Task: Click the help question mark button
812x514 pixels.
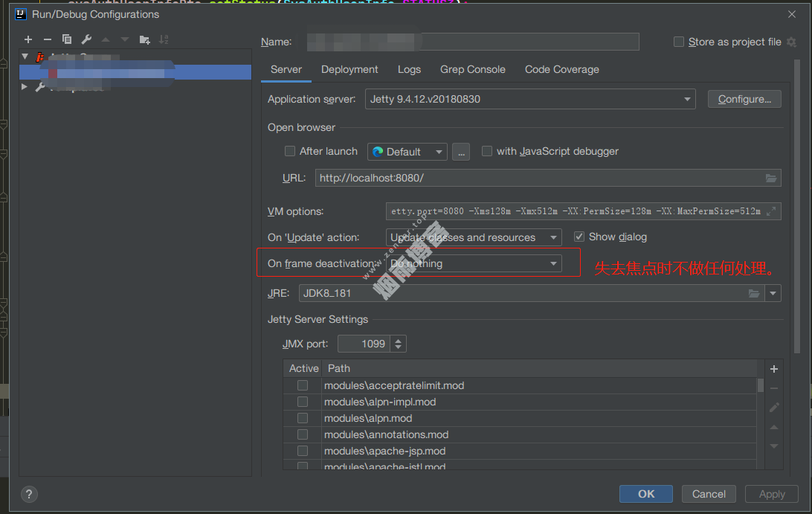Action: tap(29, 494)
